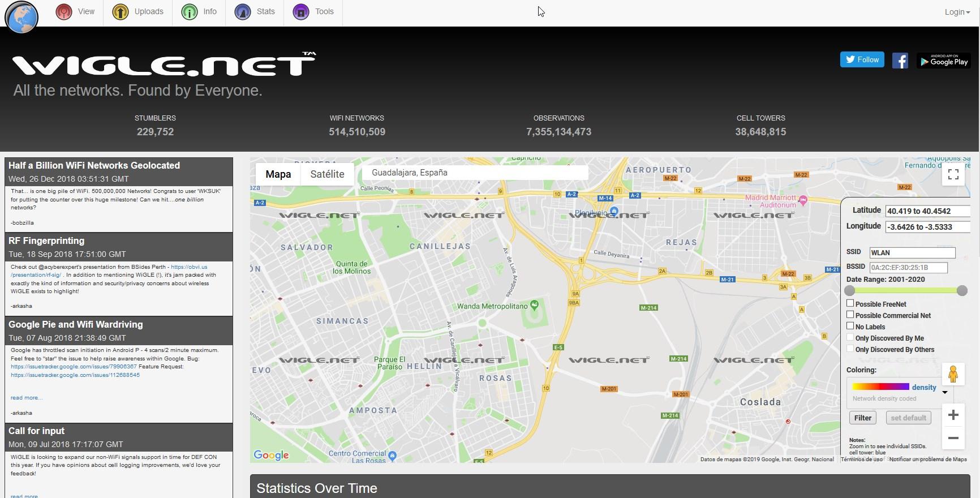Click the CANILLEJAS district label on map
Viewport: 980px width, 498px height.
(x=440, y=246)
